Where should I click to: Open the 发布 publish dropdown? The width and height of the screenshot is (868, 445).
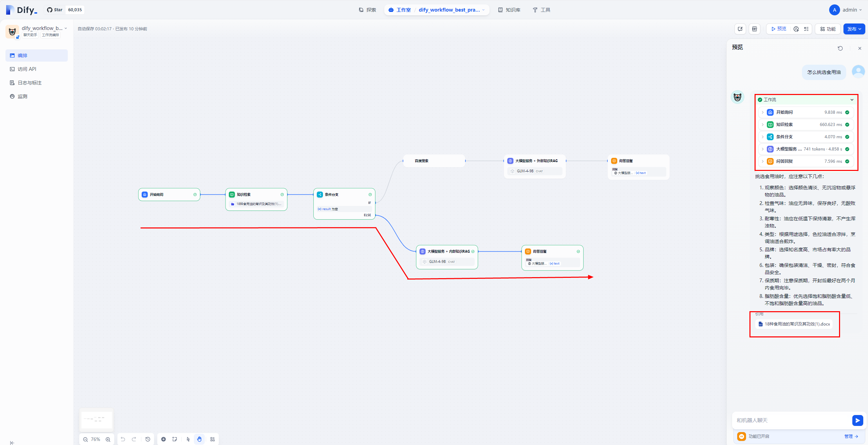[854, 29]
